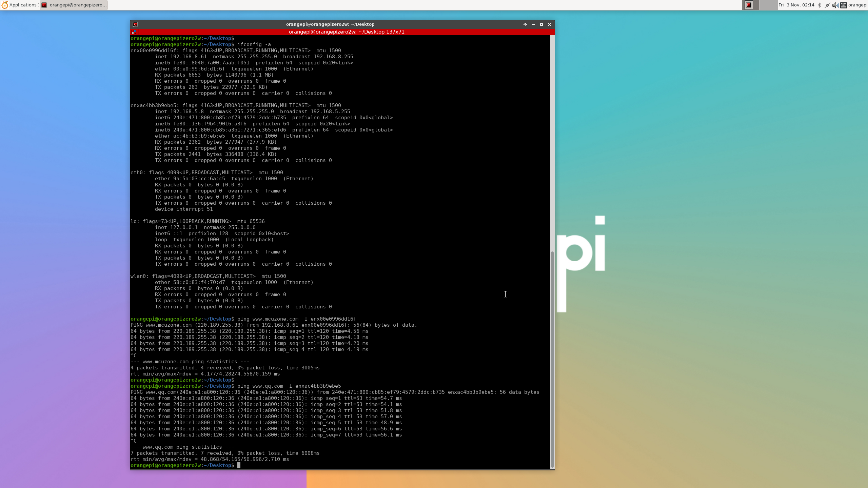Click the '7 packets transmitted, 7 received' line
Image resolution: width=868 pixels, height=488 pixels.
pos(225,453)
